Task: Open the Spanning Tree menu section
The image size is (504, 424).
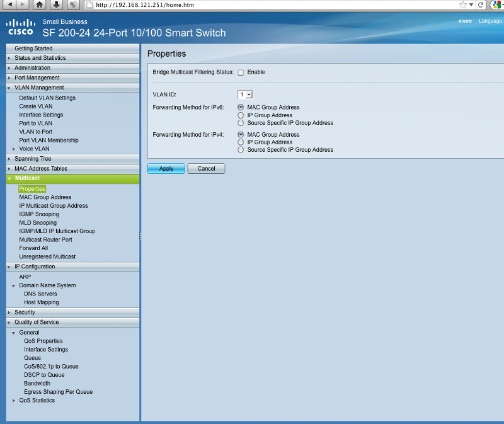Action: click(33, 159)
